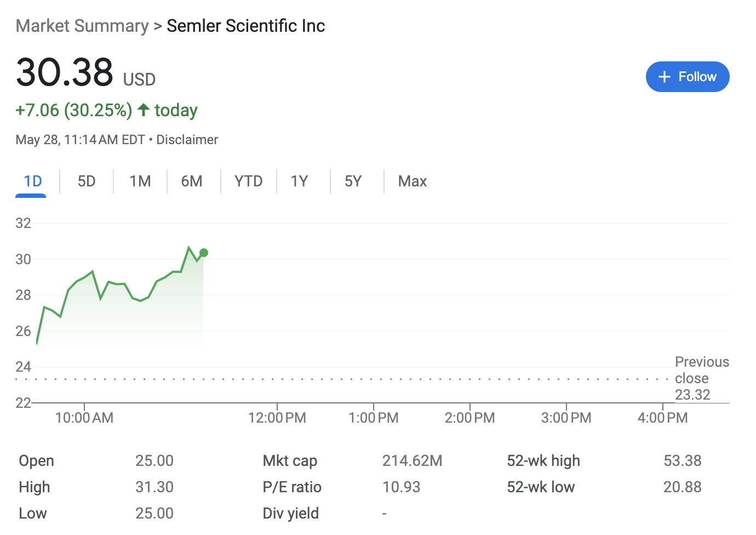
Task: Click the green current-price dot on chart
Action: tap(204, 253)
